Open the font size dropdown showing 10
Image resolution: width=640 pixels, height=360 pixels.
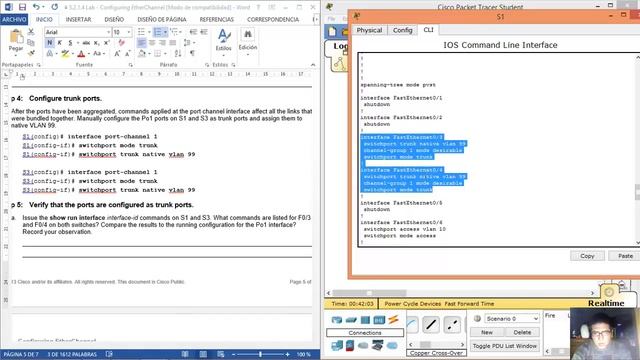pyautogui.click(x=129, y=32)
